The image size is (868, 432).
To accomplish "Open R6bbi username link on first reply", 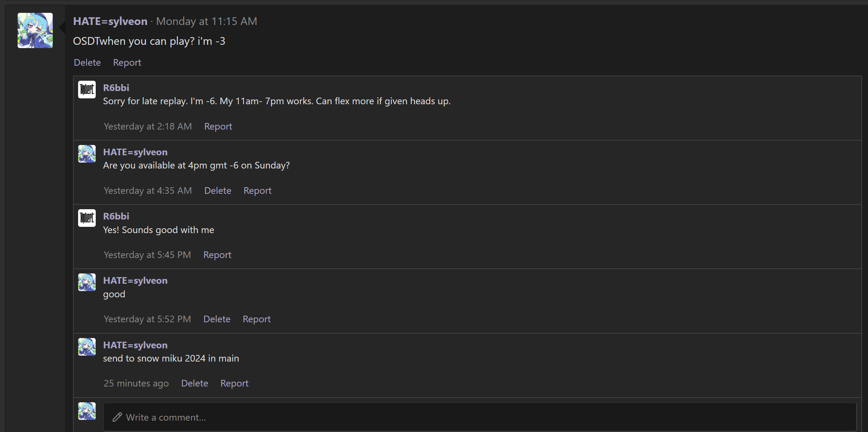I will pyautogui.click(x=116, y=88).
